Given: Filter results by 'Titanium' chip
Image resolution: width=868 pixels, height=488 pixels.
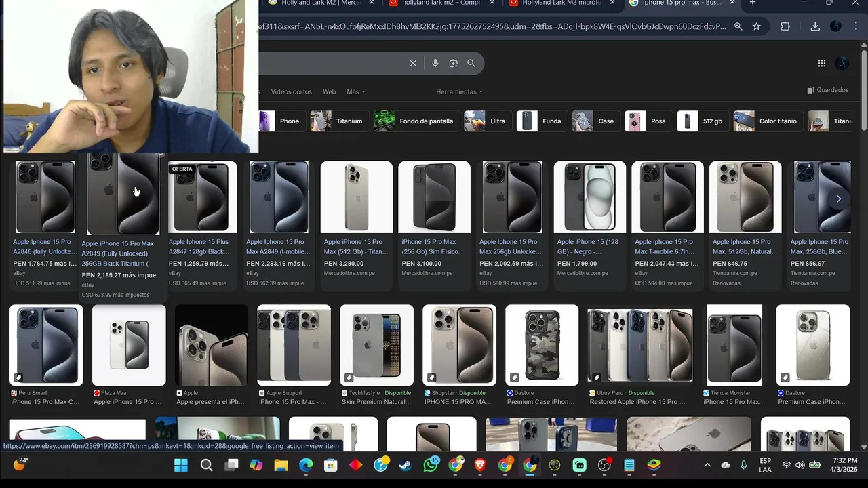Looking at the screenshot, I should 338,121.
